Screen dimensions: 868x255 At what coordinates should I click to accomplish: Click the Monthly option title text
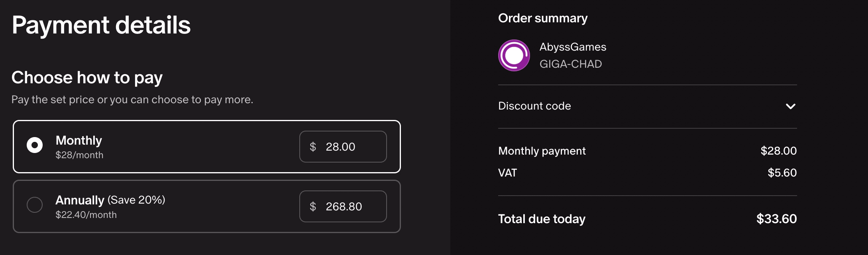click(79, 140)
